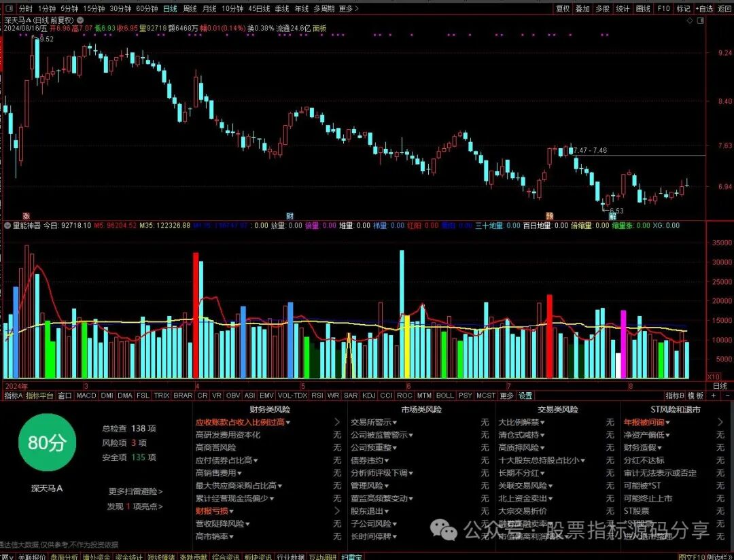The height and width of the screenshot is (560, 734).
Task: Open the 互动调研 bottom tab
Action: click(x=323, y=557)
